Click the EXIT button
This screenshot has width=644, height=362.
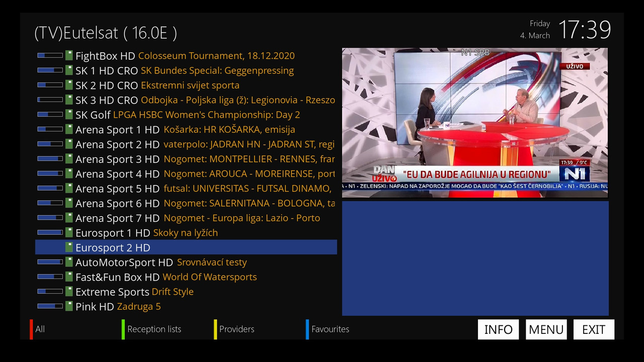[x=594, y=329]
